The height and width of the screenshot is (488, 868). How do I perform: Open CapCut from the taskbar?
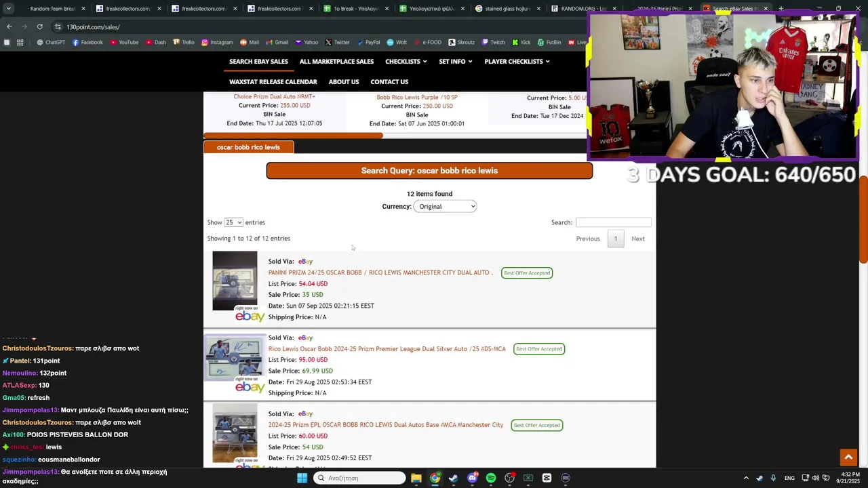[x=547, y=478]
